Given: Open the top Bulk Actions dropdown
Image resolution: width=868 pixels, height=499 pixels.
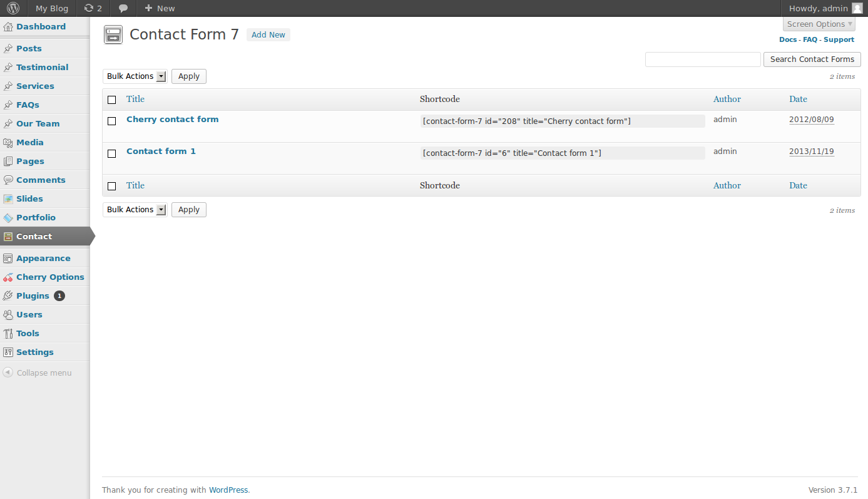Looking at the screenshot, I should pos(135,76).
